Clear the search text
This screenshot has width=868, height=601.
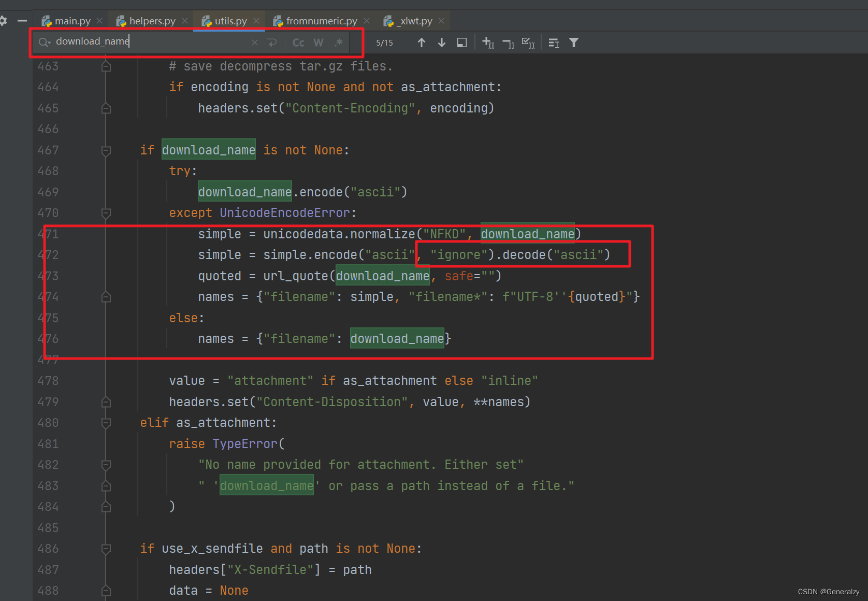click(255, 42)
